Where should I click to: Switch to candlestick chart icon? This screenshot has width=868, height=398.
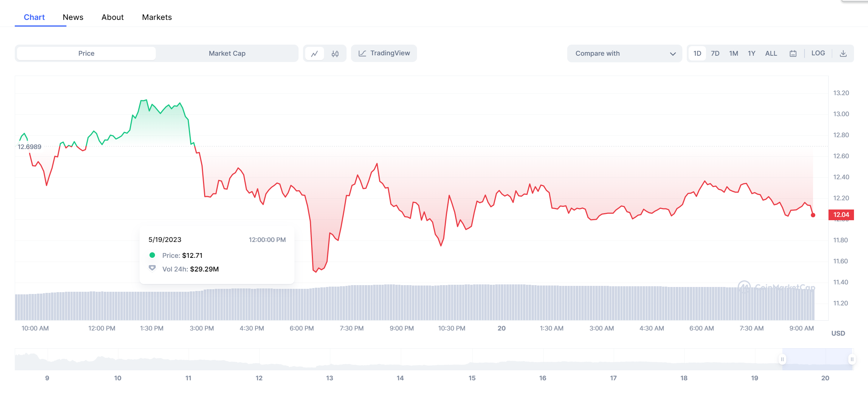pyautogui.click(x=335, y=54)
